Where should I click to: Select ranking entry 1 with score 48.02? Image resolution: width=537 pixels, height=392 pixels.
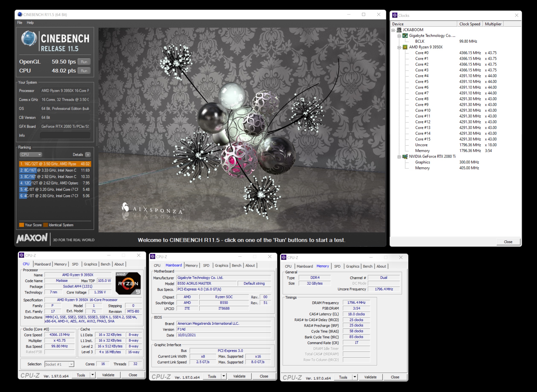pos(55,164)
